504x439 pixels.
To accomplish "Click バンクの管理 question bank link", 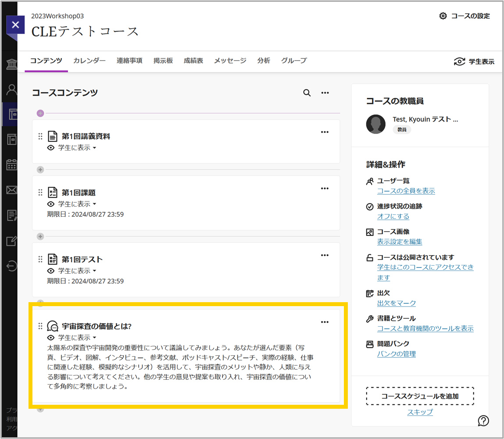I will (397, 354).
